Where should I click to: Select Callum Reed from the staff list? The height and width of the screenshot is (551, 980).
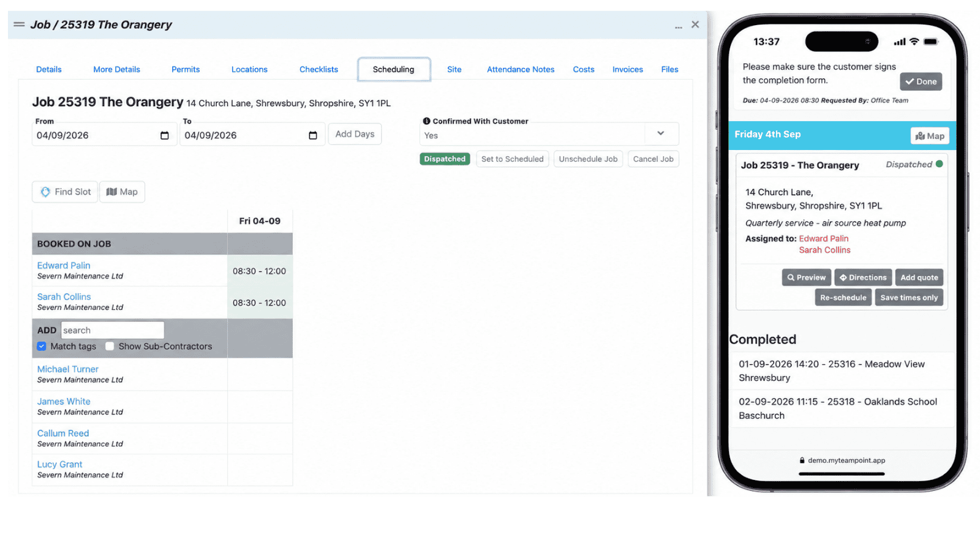tap(63, 433)
